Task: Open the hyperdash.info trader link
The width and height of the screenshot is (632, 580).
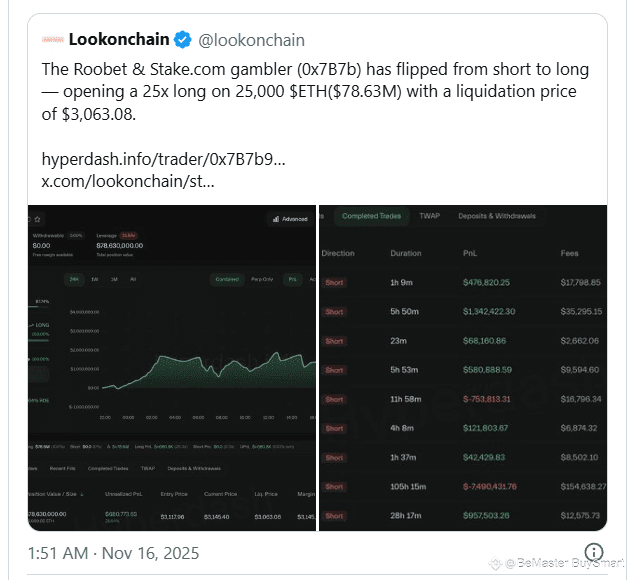Action: point(163,159)
